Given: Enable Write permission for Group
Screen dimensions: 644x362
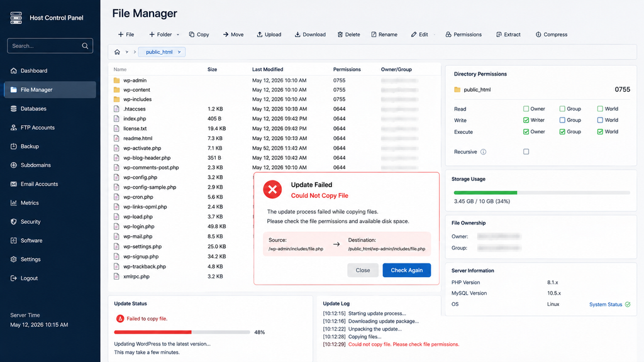Looking at the screenshot, I should pos(562,120).
